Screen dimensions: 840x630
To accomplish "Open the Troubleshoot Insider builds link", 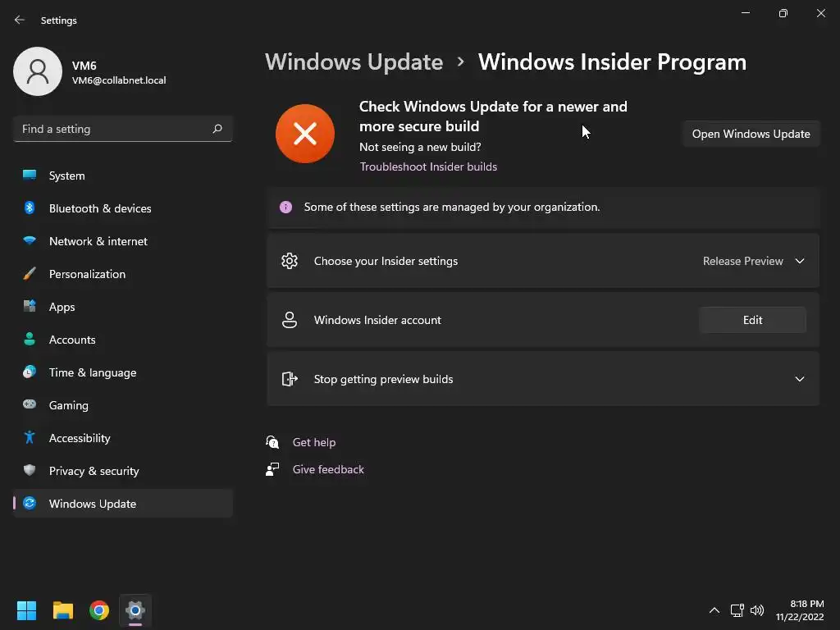I will coord(428,167).
